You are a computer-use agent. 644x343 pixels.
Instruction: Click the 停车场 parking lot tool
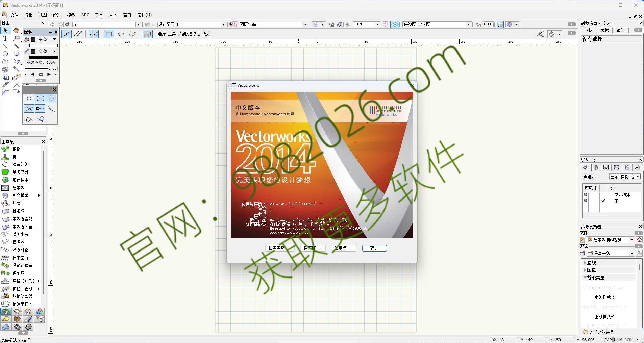18,273
